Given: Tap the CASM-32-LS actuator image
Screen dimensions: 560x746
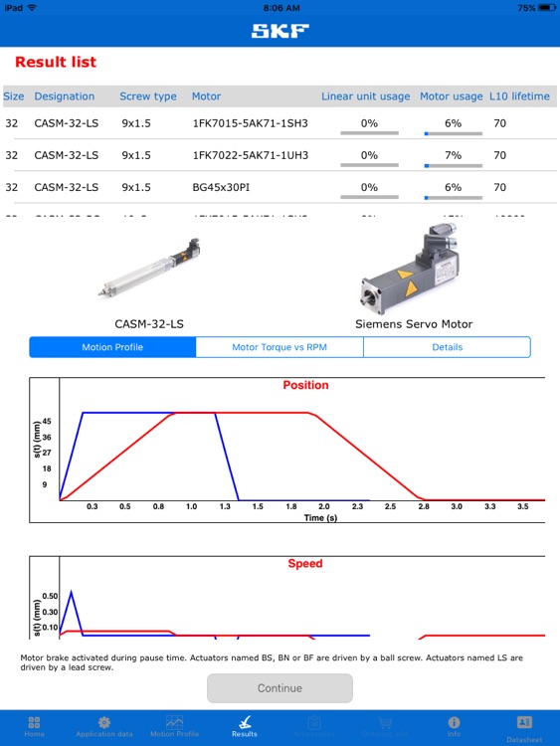Looking at the screenshot, I should (x=149, y=268).
